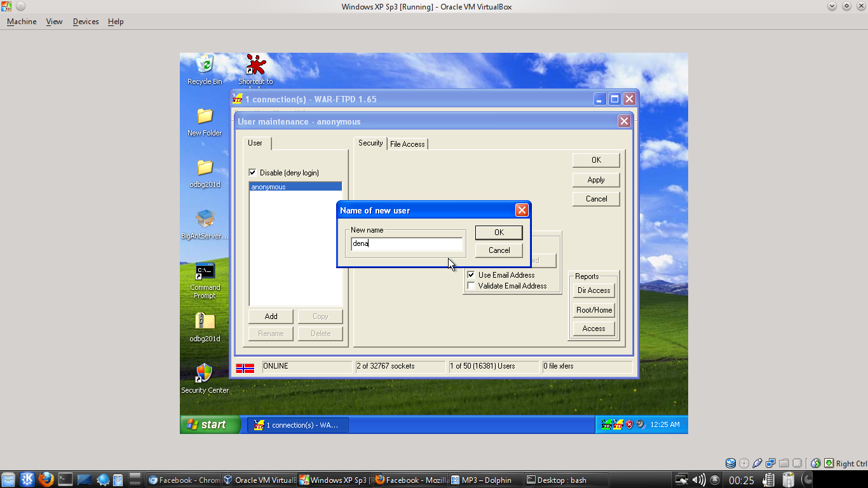This screenshot has width=868, height=488.
Task: Click the WAR-FTPD title bar FTP icon
Action: click(x=238, y=99)
